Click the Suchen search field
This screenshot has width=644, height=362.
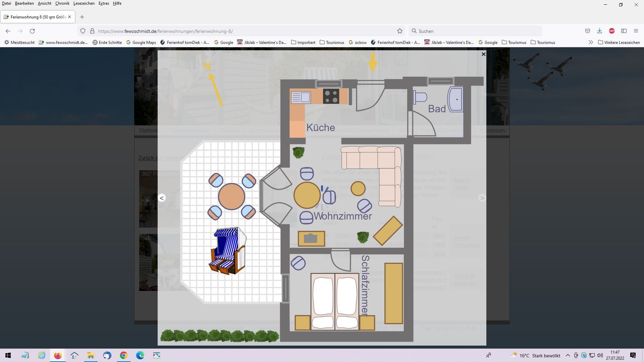point(476,31)
